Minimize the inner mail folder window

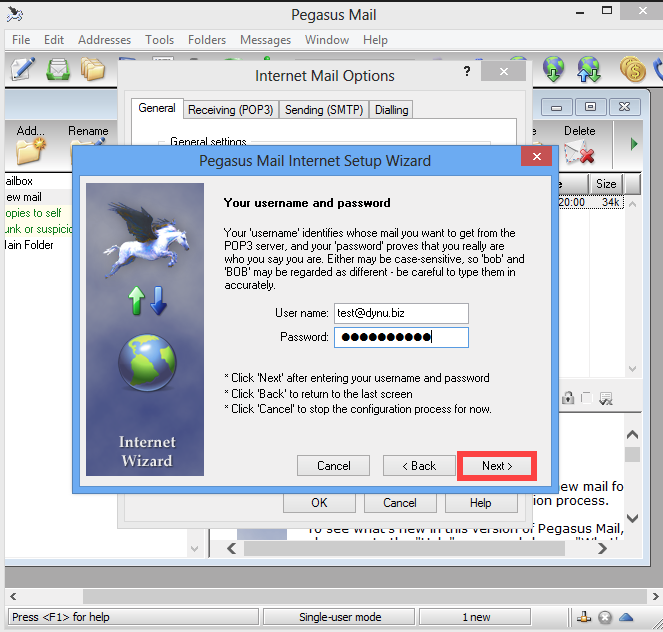(556, 107)
